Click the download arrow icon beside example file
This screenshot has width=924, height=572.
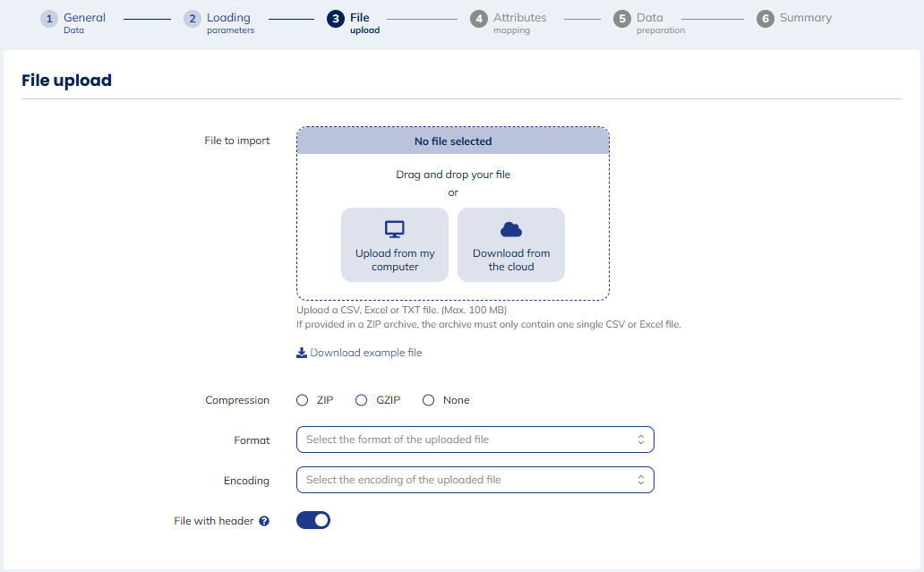point(302,353)
